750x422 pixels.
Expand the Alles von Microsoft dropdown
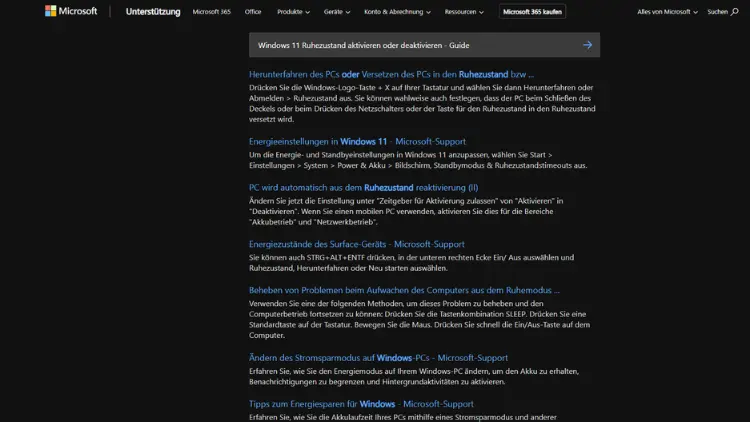[667, 11]
